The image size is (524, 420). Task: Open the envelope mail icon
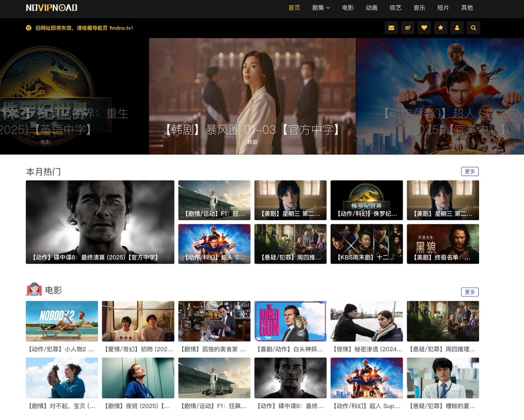(391, 28)
